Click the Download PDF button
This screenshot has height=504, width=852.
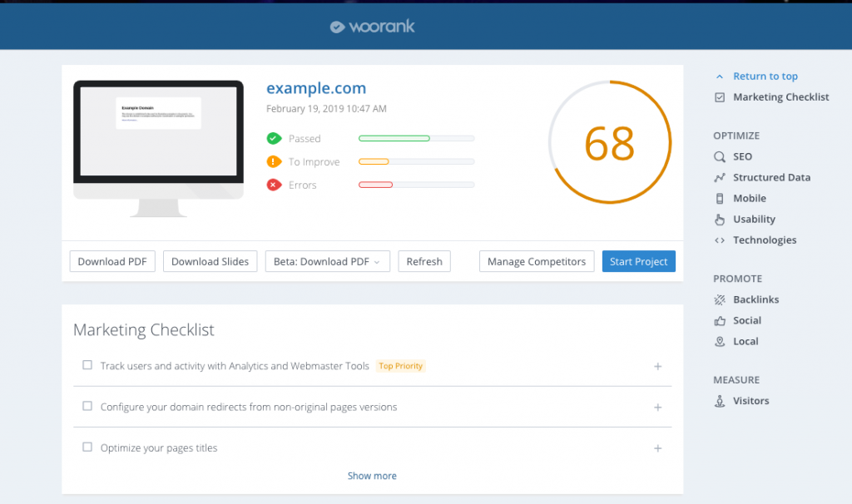[112, 261]
